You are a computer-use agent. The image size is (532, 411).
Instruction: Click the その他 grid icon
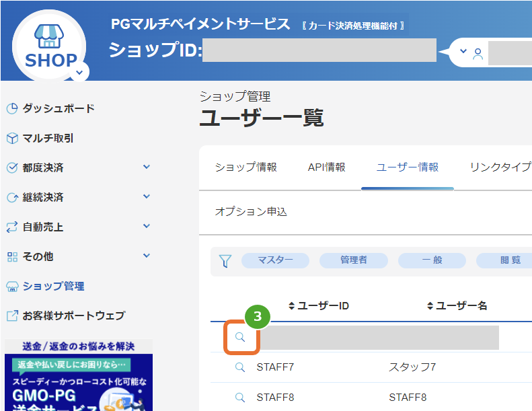pos(12,257)
